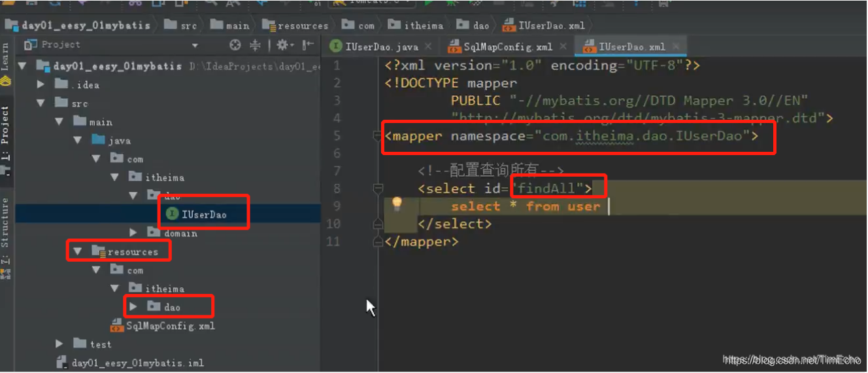
Task: Switch to the IUserDao.java tab
Action: pyautogui.click(x=380, y=46)
